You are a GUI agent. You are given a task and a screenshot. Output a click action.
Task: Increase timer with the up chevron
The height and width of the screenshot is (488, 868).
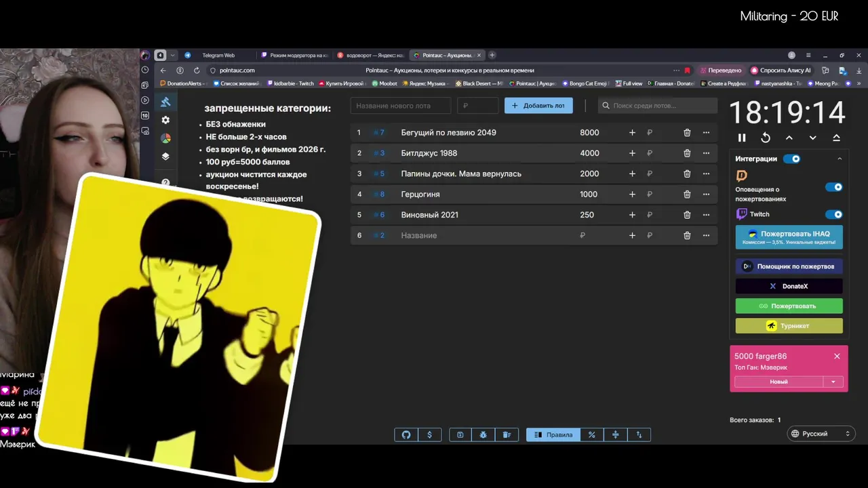(789, 138)
